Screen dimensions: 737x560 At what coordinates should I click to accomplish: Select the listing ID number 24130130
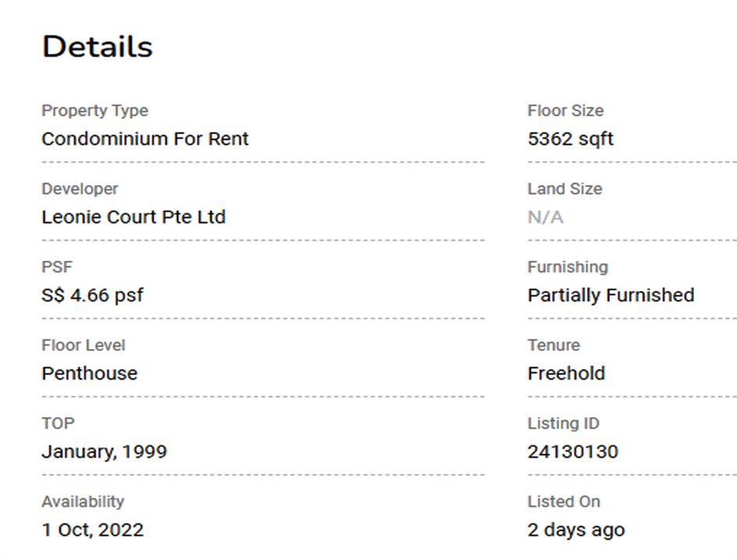point(572,451)
